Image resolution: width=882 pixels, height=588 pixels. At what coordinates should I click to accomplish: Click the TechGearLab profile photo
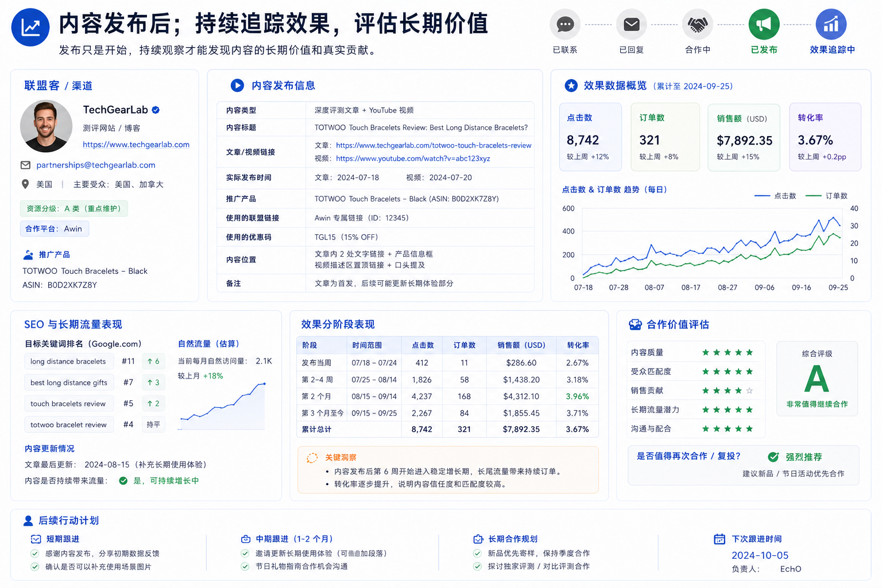click(46, 126)
